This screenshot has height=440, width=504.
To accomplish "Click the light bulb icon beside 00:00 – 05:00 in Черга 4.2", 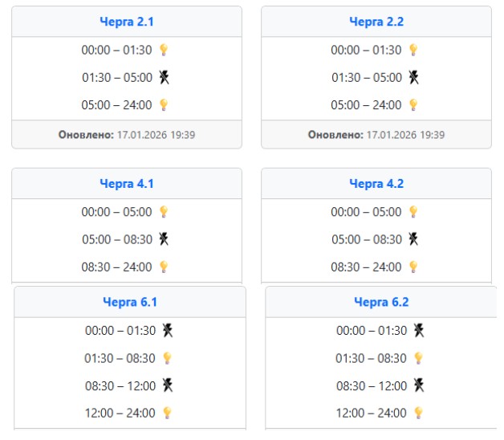I will tap(413, 212).
